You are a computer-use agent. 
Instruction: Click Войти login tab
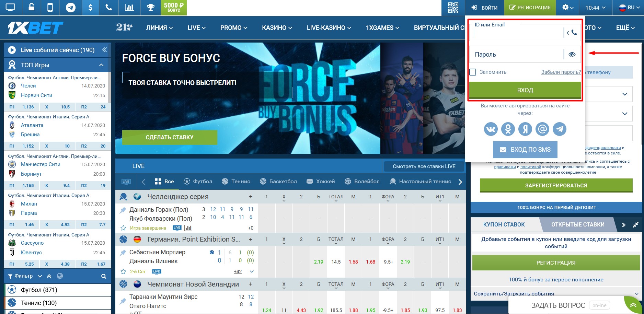[x=485, y=8]
